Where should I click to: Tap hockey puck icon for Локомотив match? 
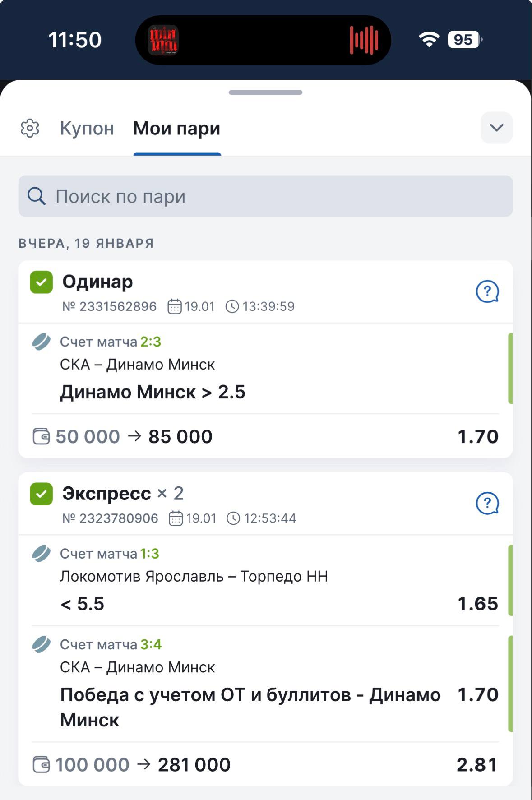pos(41,554)
